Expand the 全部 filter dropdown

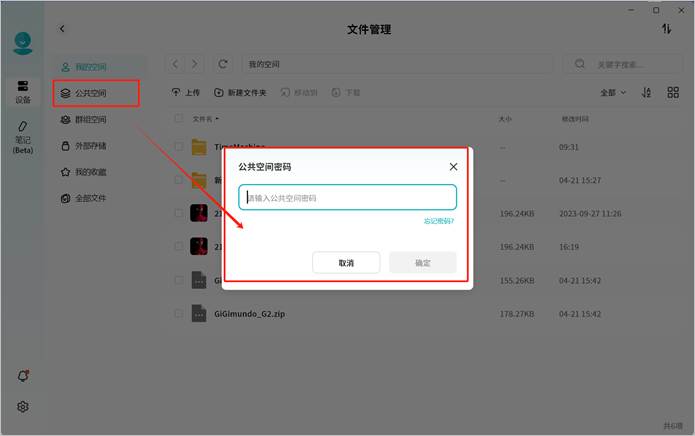pyautogui.click(x=613, y=92)
